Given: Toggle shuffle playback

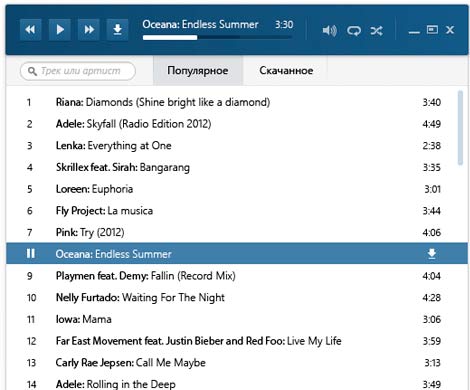Looking at the screenshot, I should pyautogui.click(x=376, y=31).
